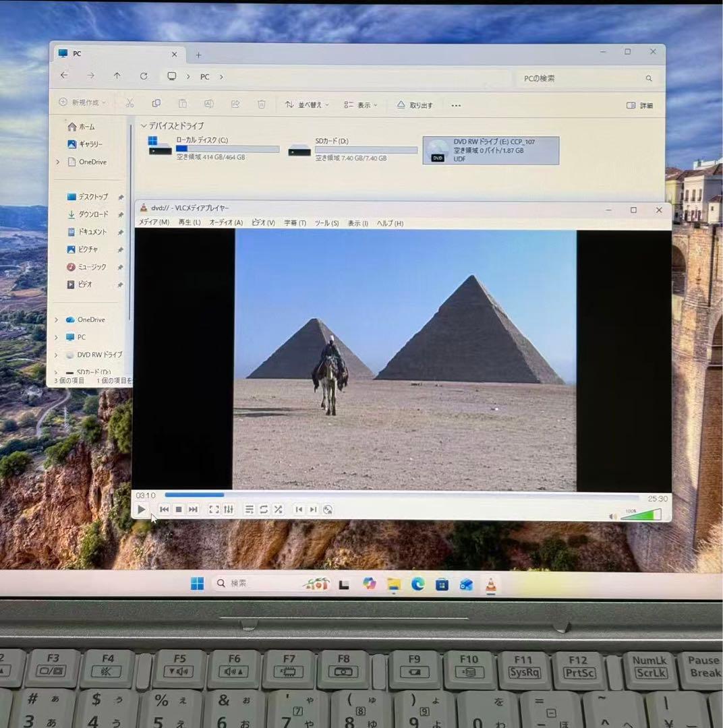Select the DVD RW ドライブ (E:) CCP_107 drive
Image resolution: width=723 pixels, height=728 pixels.
click(491, 148)
